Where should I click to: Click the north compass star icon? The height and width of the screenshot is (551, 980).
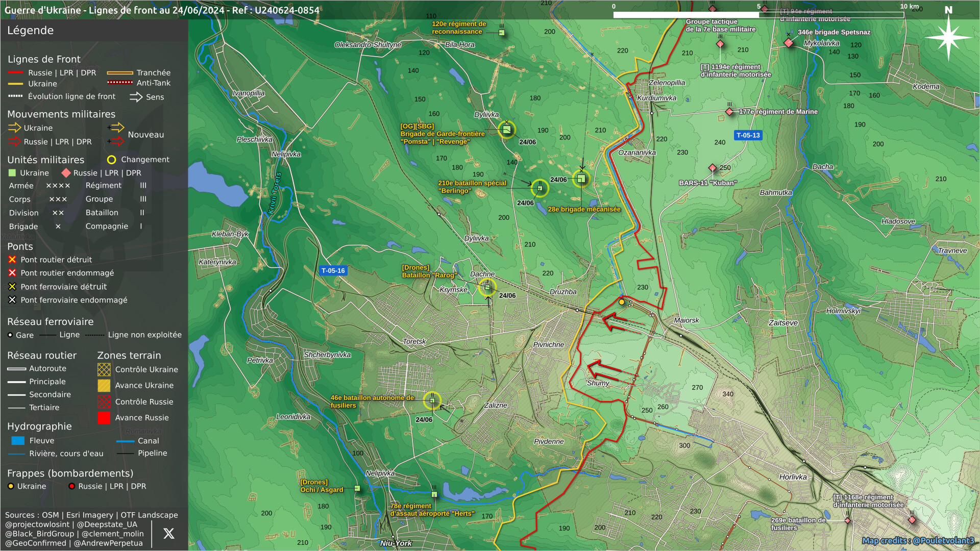pyautogui.click(x=948, y=37)
